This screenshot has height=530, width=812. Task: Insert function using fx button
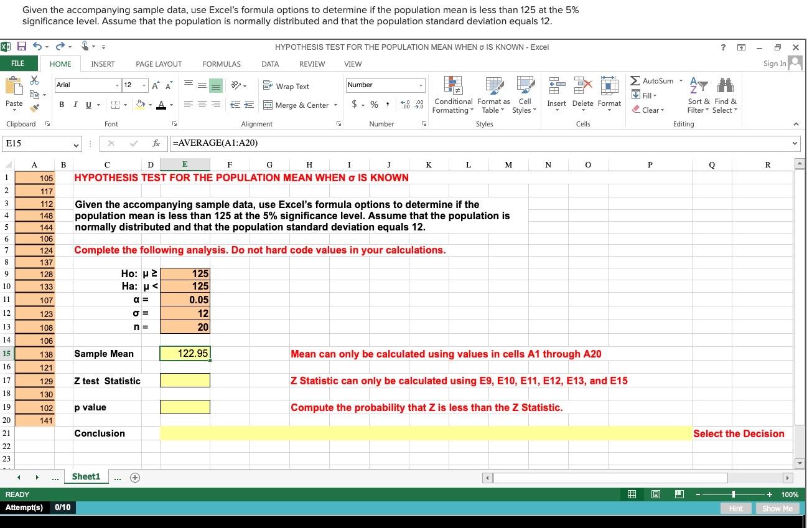pos(156,143)
